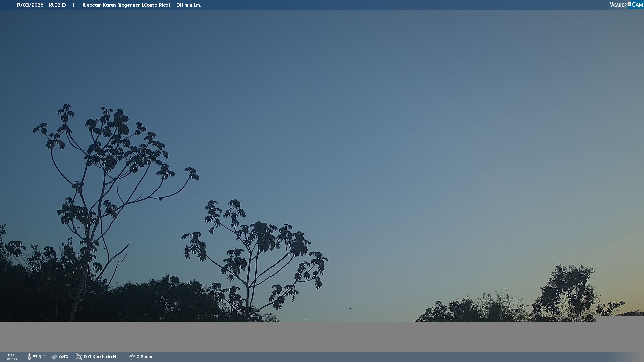Image resolution: width=644 pixels, height=362 pixels.
Task: Click the rain umbrella icon
Action: pyautogui.click(x=132, y=357)
